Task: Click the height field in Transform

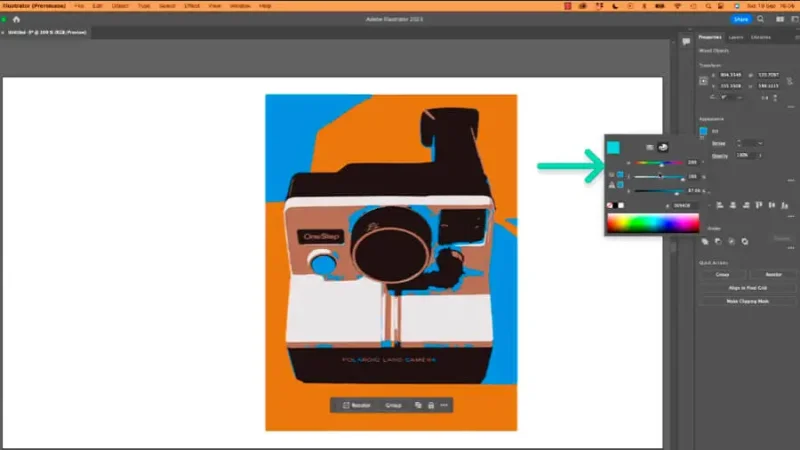Action: (768, 86)
